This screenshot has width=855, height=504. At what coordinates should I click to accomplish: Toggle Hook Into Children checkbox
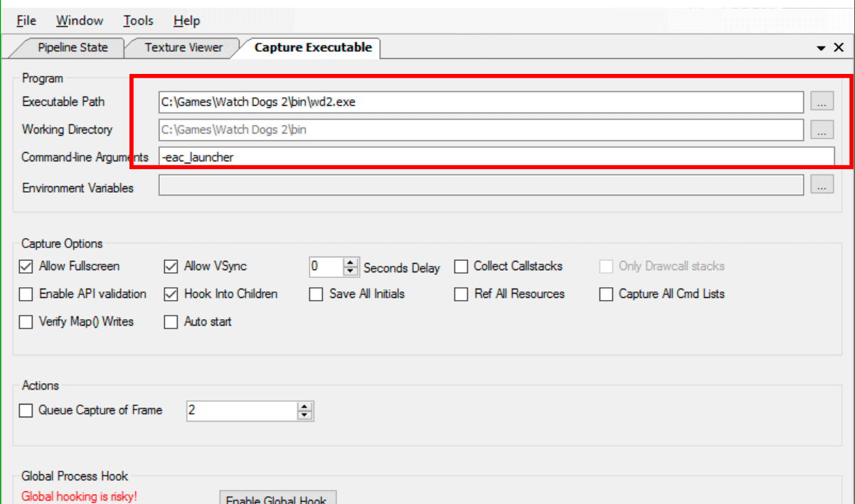pos(171,294)
